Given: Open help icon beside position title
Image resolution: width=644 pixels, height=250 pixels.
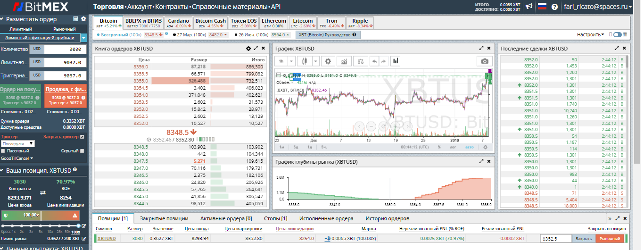Looking at the screenshot, I should (75, 170).
